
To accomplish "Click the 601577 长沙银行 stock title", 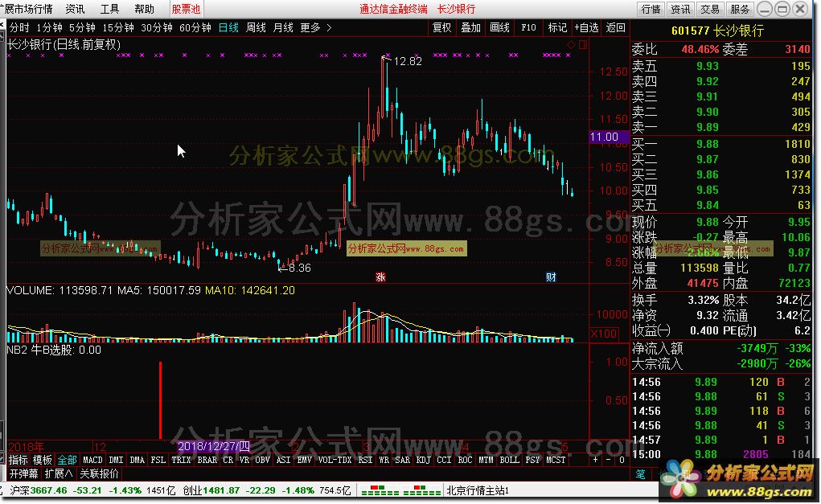I will (x=717, y=31).
